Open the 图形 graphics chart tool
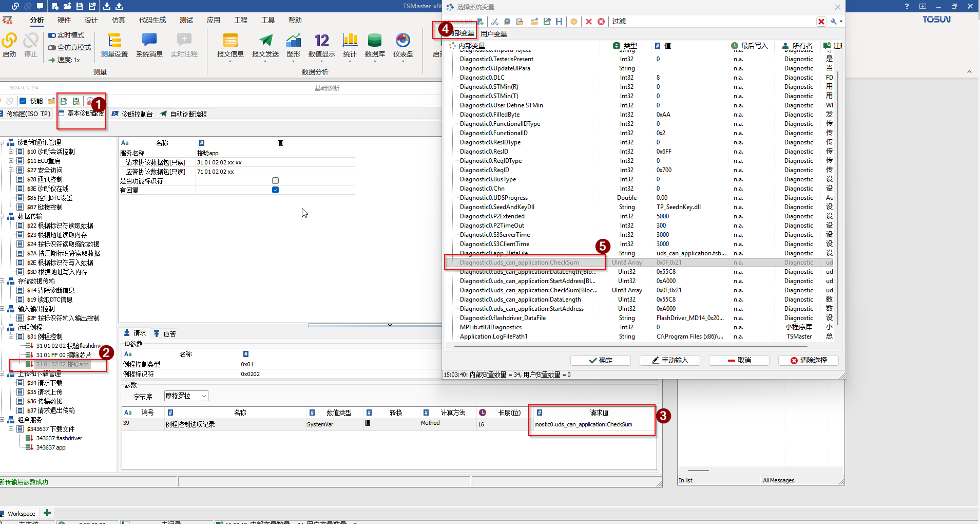Screen dimensions: 980x524 293,45
